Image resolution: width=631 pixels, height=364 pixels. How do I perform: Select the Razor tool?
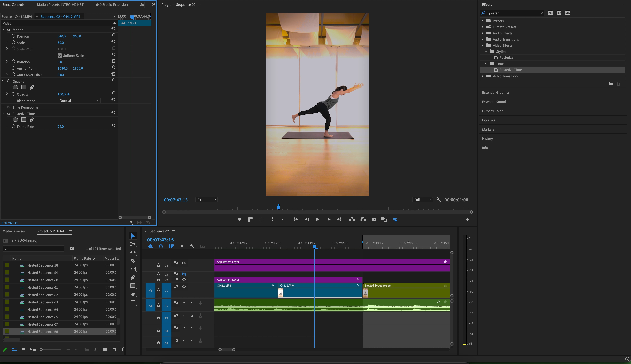point(133,261)
